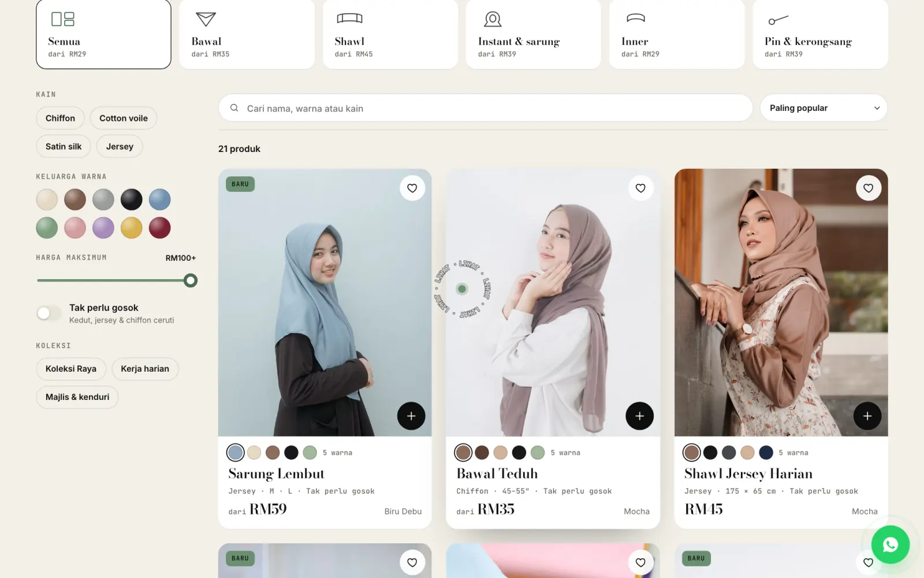Choose green swatch on Bawal Teduh card
This screenshot has height=578, width=924.
(538, 453)
